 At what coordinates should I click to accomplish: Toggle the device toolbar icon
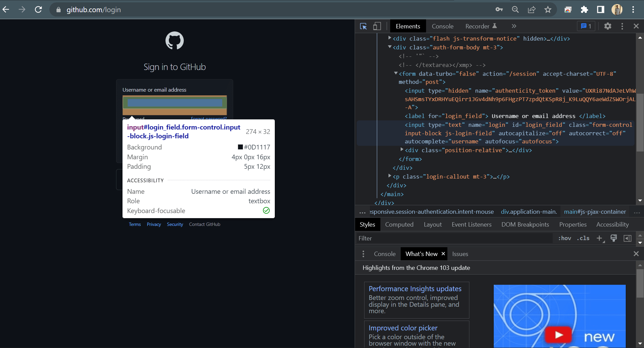click(377, 26)
